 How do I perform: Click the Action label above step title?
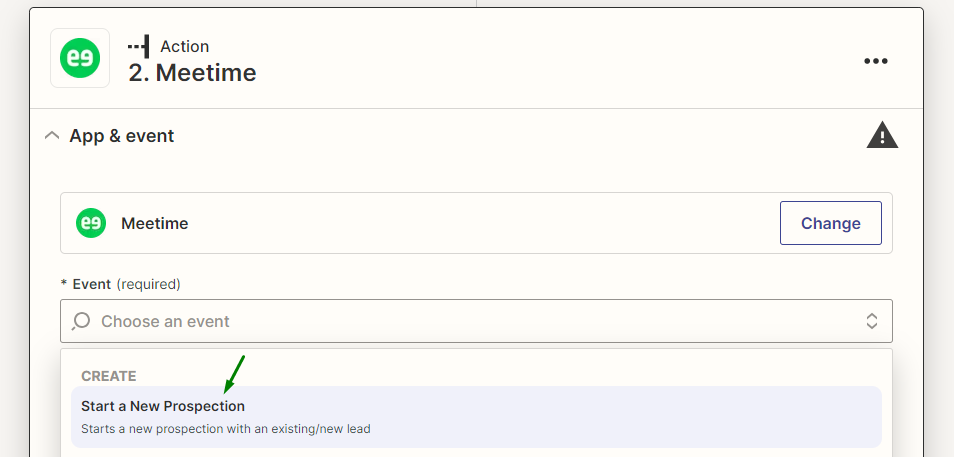[x=184, y=46]
